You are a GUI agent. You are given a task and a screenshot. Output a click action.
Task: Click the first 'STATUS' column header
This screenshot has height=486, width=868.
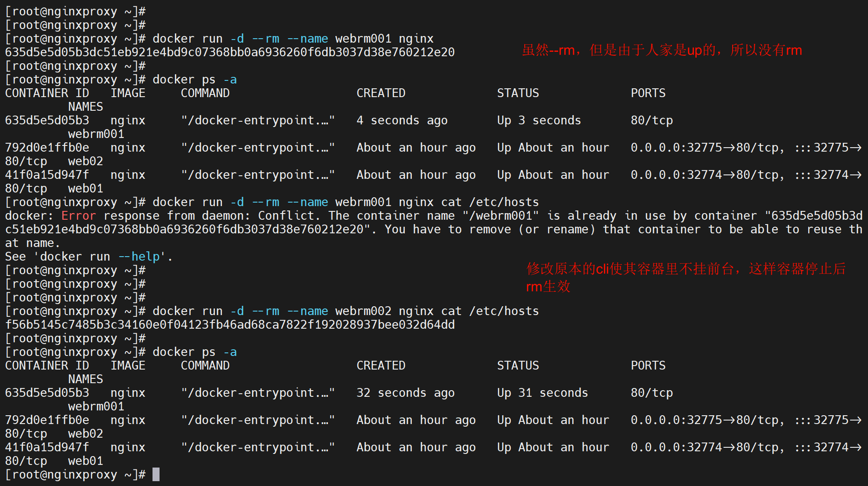518,93
